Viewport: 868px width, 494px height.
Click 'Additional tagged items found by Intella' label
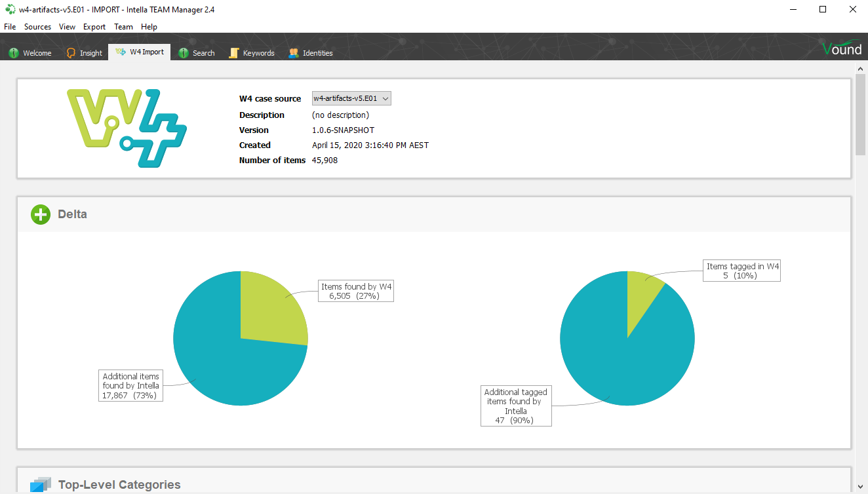[516, 406]
